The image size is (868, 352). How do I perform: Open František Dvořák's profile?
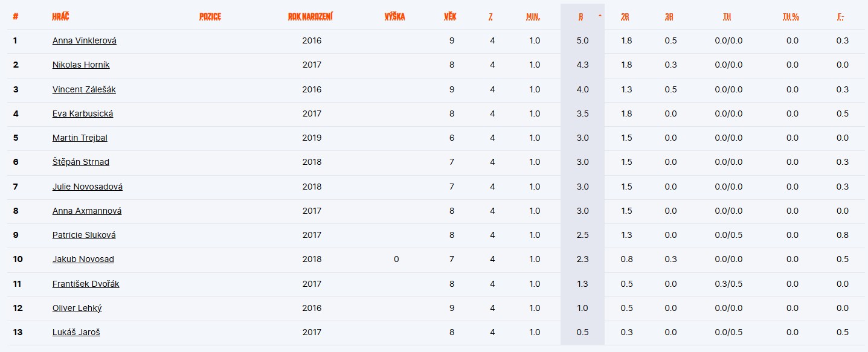click(86, 284)
